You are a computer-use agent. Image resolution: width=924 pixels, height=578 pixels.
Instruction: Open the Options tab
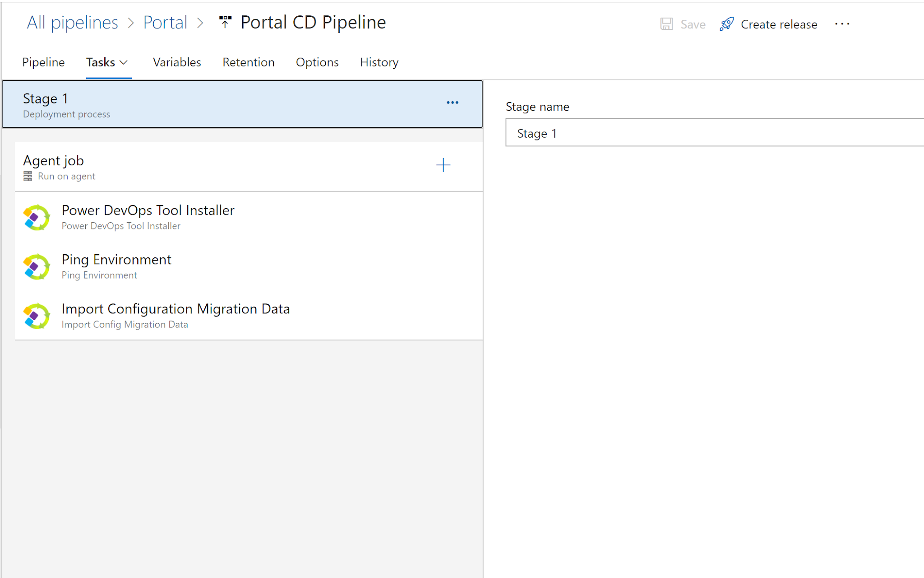(317, 62)
